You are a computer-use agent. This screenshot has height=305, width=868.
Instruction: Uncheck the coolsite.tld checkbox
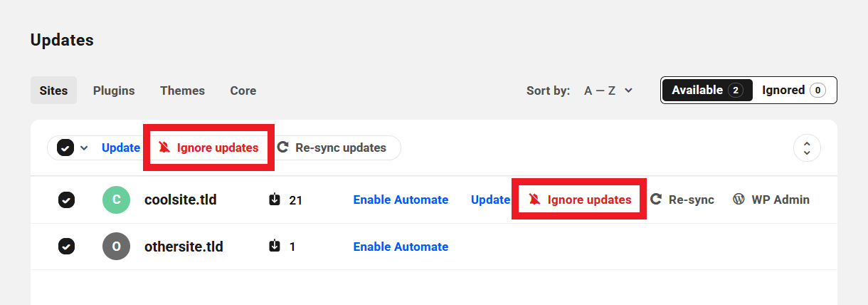click(66, 200)
